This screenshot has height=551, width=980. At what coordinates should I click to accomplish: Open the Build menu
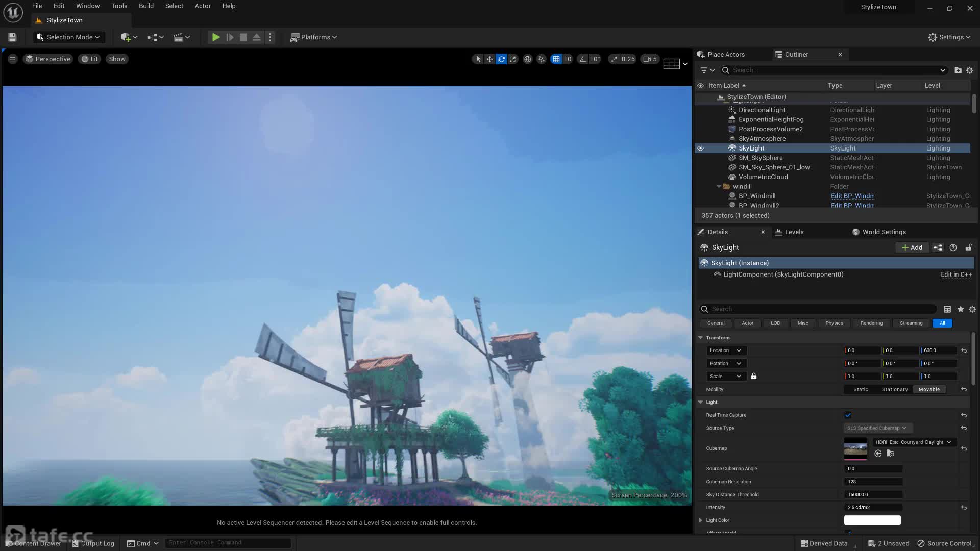(x=146, y=6)
